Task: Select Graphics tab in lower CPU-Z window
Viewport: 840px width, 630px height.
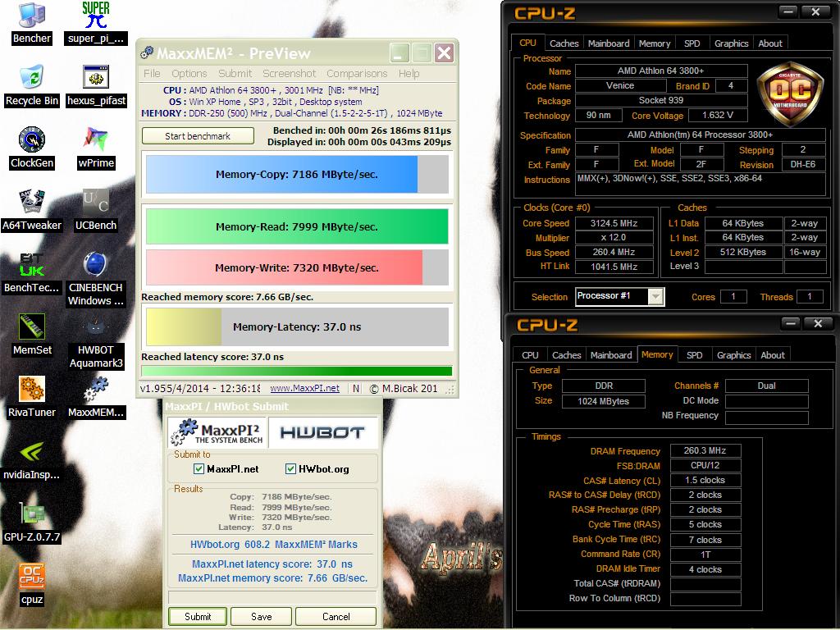Action: pyautogui.click(x=734, y=355)
